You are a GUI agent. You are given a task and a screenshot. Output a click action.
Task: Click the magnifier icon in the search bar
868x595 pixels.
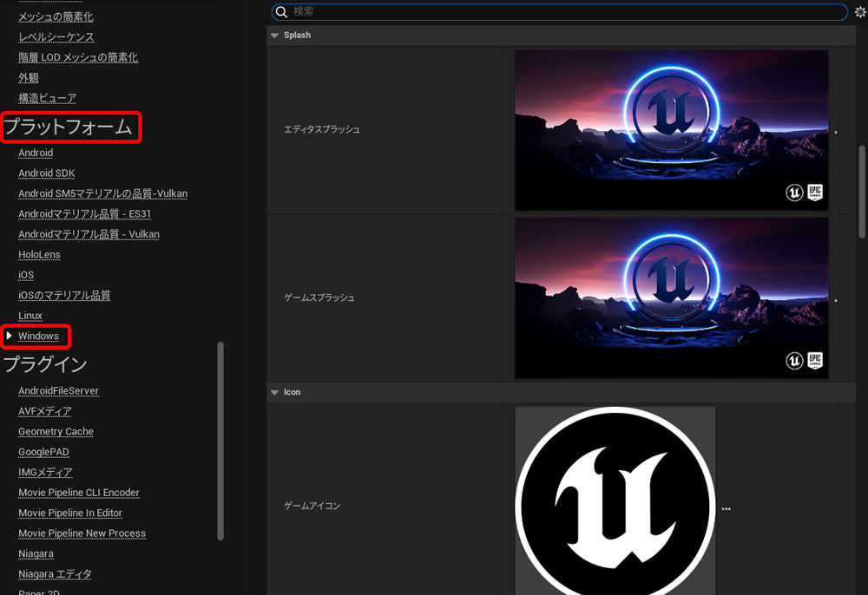click(281, 11)
